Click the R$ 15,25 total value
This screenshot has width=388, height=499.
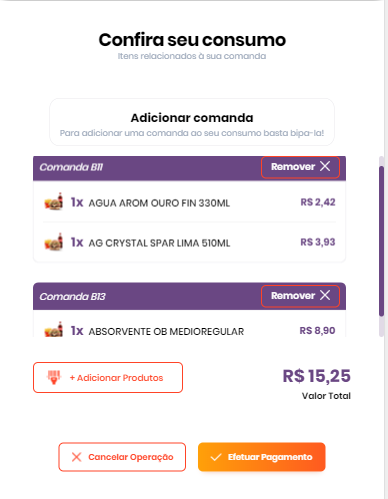tap(317, 376)
